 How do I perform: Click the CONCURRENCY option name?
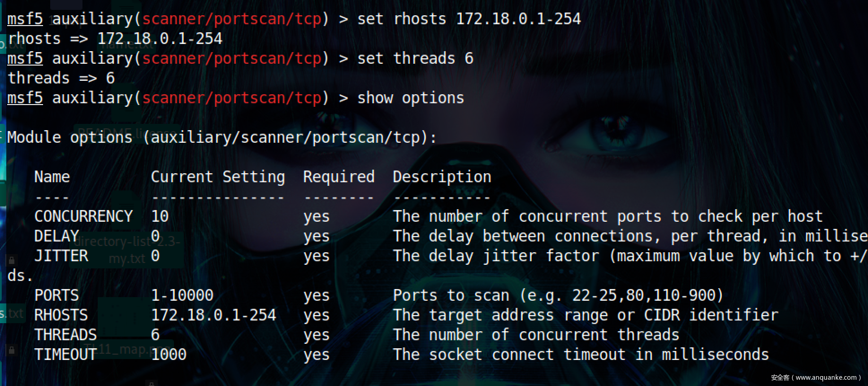(83, 216)
